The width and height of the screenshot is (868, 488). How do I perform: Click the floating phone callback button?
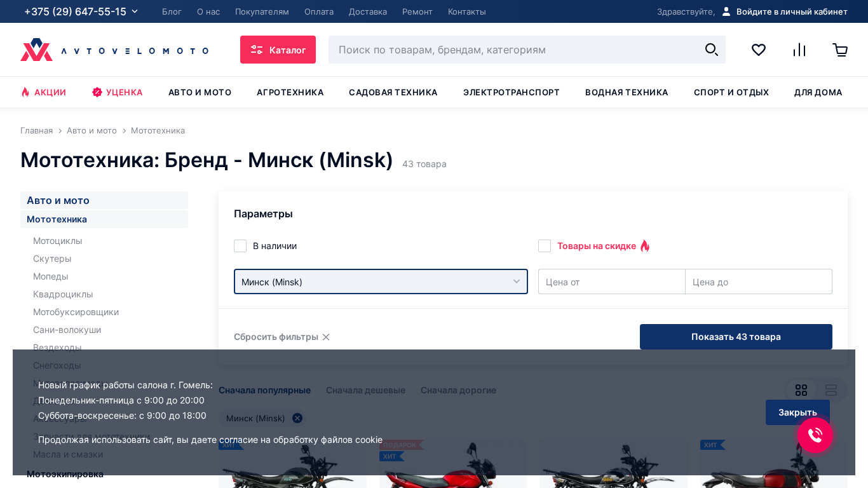(x=815, y=435)
